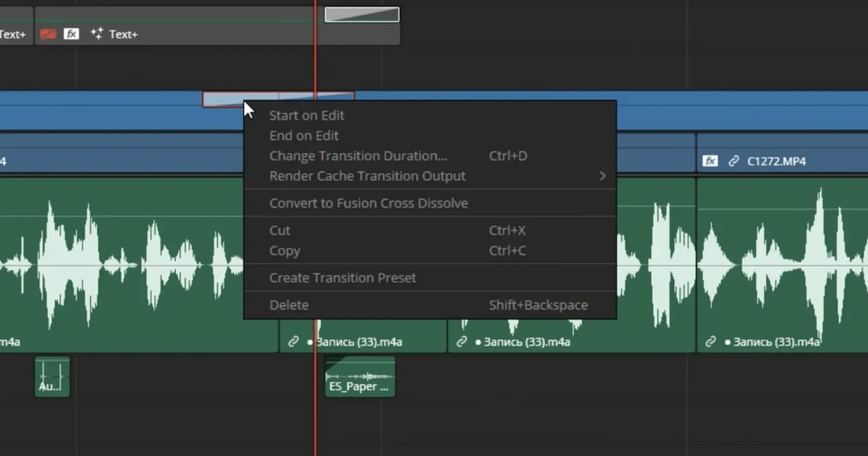Viewport: 868px width, 456px height.
Task: Click the link icon on clip C1272.MP4
Action: [733, 161]
